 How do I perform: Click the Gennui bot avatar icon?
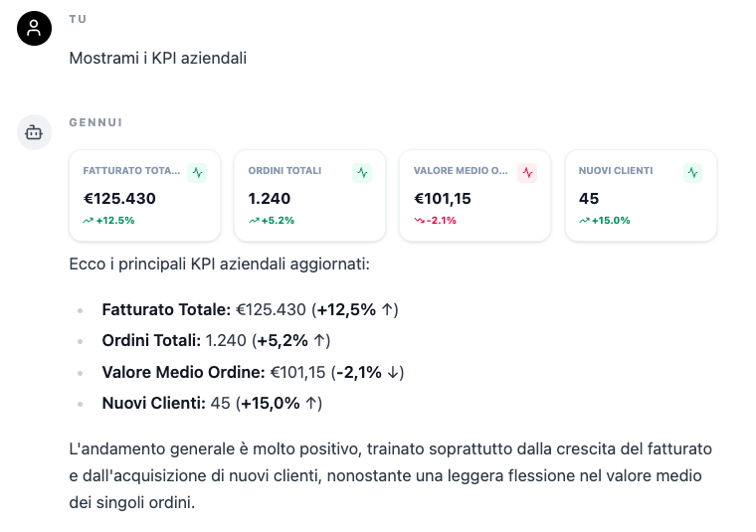[34, 132]
